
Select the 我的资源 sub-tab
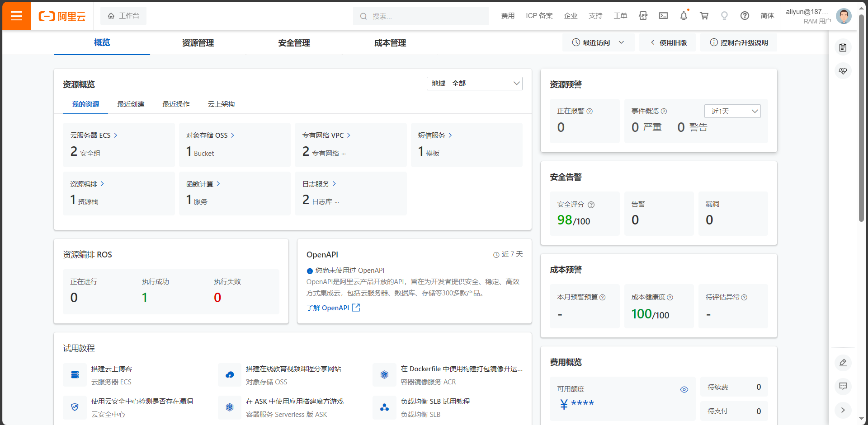click(x=85, y=104)
